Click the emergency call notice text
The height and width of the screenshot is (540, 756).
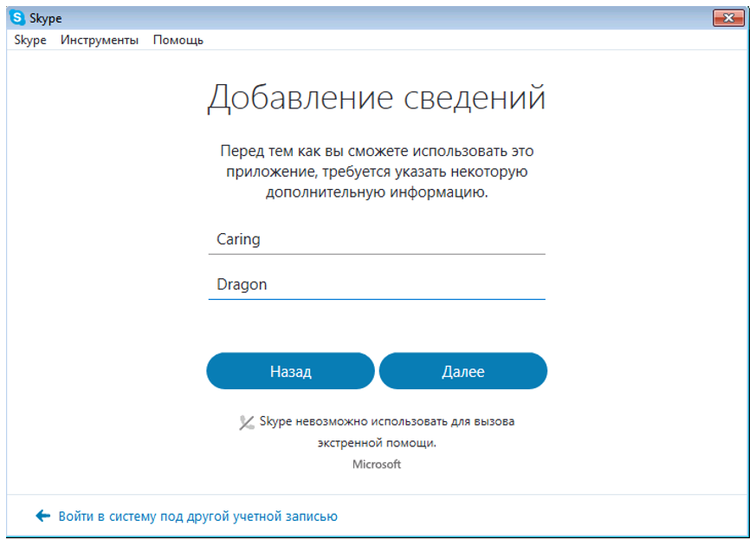point(387,432)
